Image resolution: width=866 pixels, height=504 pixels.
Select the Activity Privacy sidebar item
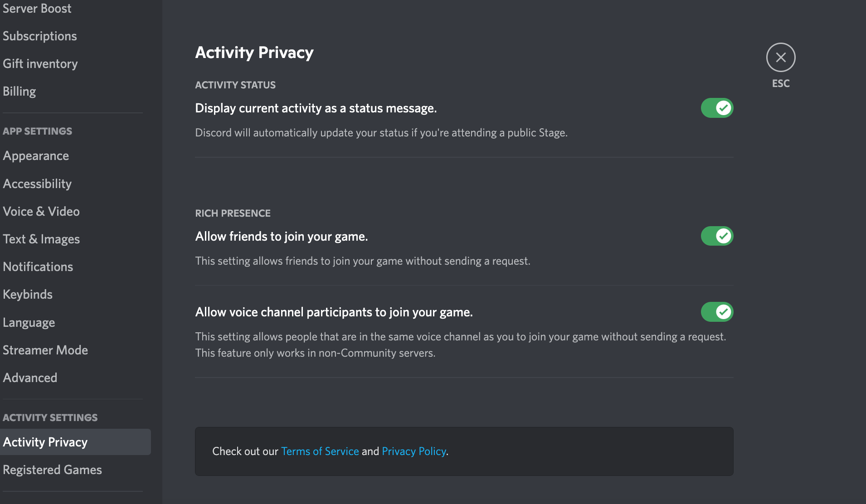45,442
